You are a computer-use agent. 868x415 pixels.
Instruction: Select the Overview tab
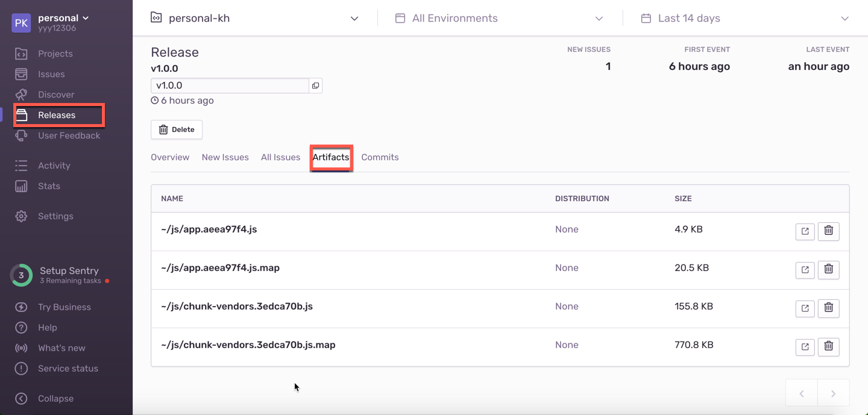pos(170,157)
